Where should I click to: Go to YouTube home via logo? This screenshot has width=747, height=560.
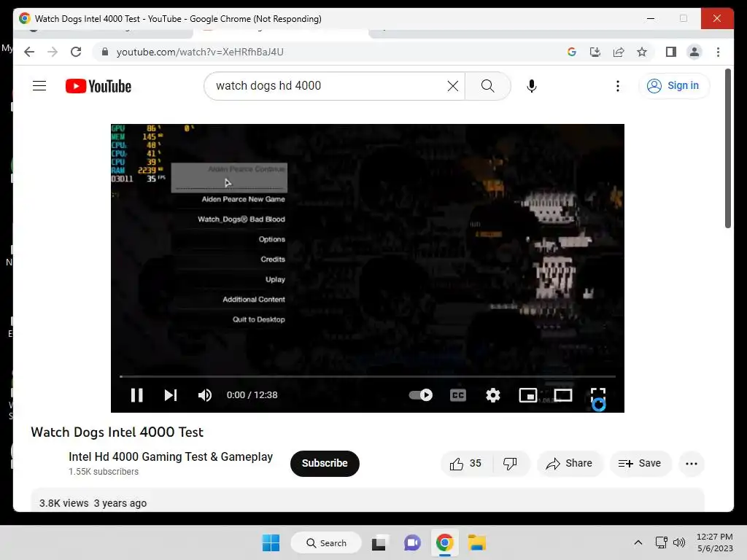tap(98, 86)
